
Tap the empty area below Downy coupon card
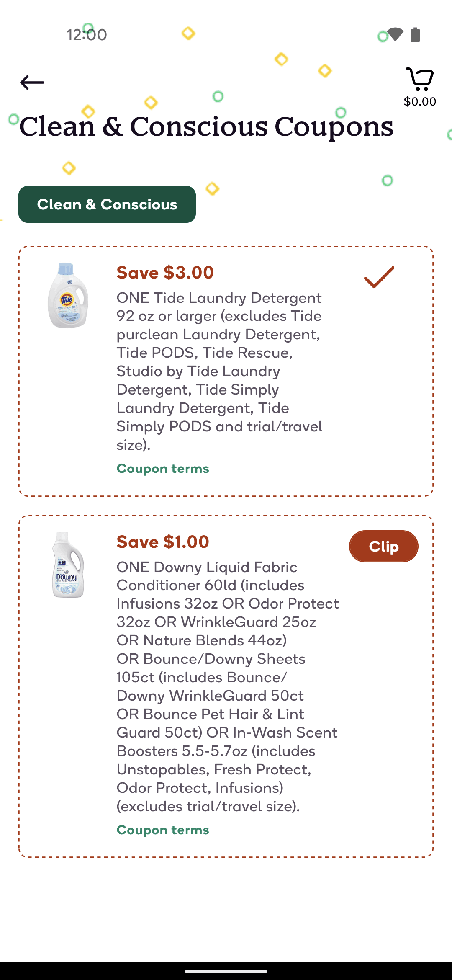coord(226,909)
